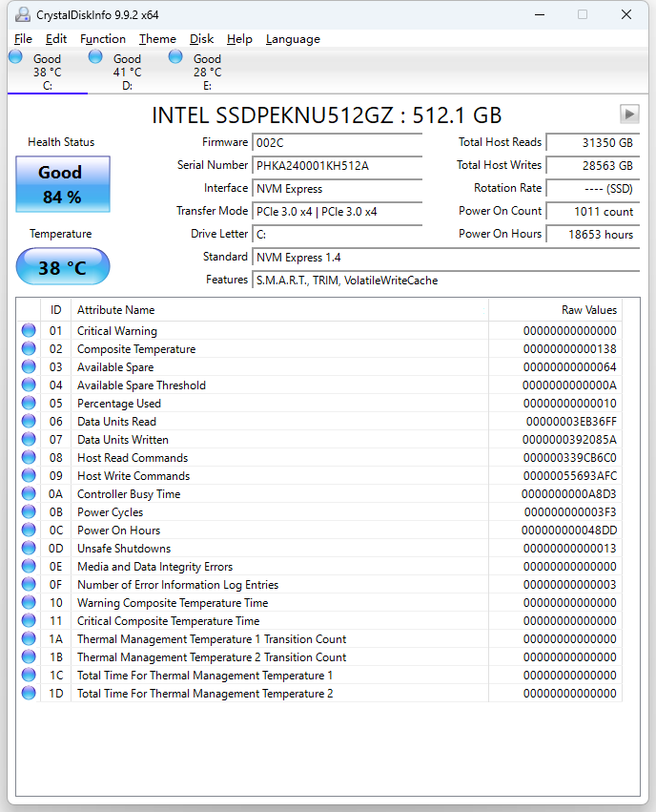
Task: Click the Data Units Written status orb
Action: (x=29, y=439)
